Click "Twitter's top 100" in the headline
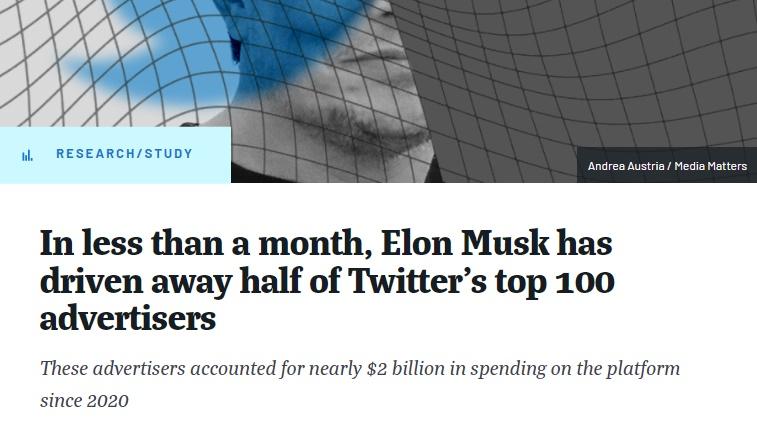757x426 pixels. pos(480,282)
